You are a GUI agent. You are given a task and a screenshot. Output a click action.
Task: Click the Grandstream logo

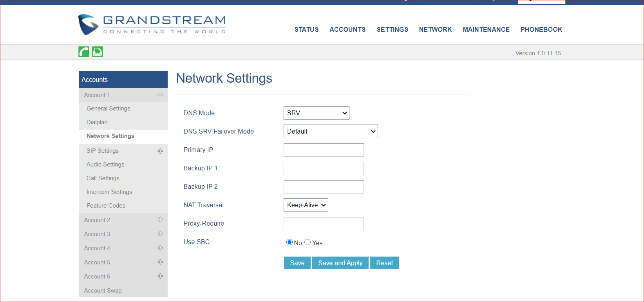[x=152, y=25]
